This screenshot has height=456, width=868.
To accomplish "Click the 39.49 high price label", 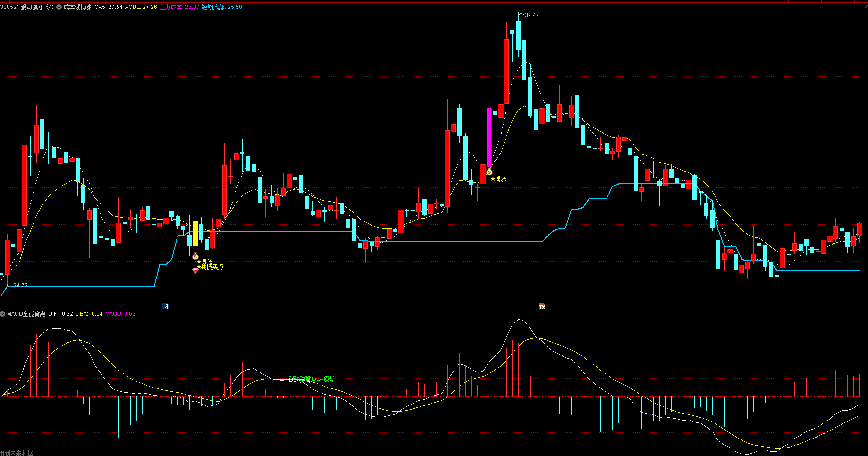I will 532,15.
